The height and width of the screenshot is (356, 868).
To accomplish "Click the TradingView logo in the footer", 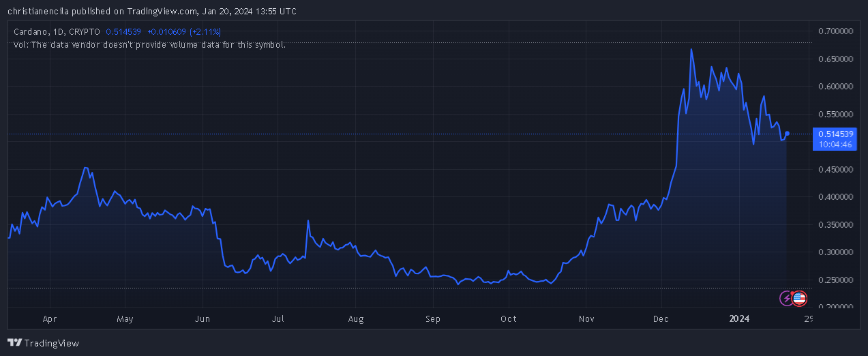I will click(43, 343).
